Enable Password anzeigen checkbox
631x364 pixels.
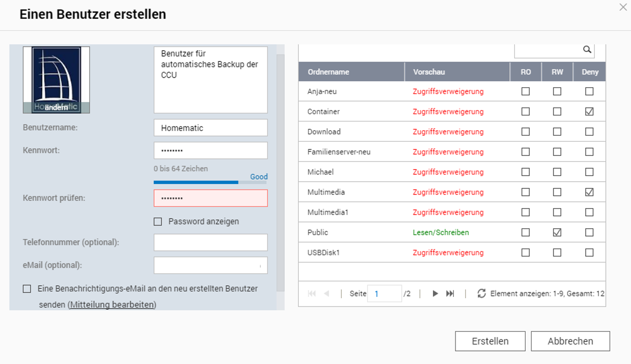158,222
